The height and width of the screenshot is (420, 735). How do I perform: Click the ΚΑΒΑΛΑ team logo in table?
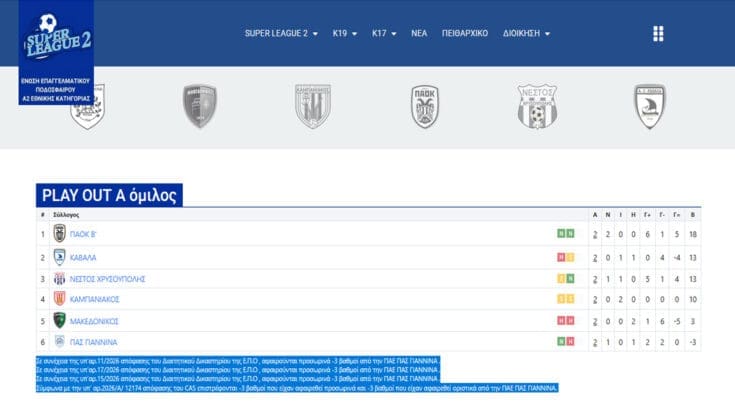point(59,256)
